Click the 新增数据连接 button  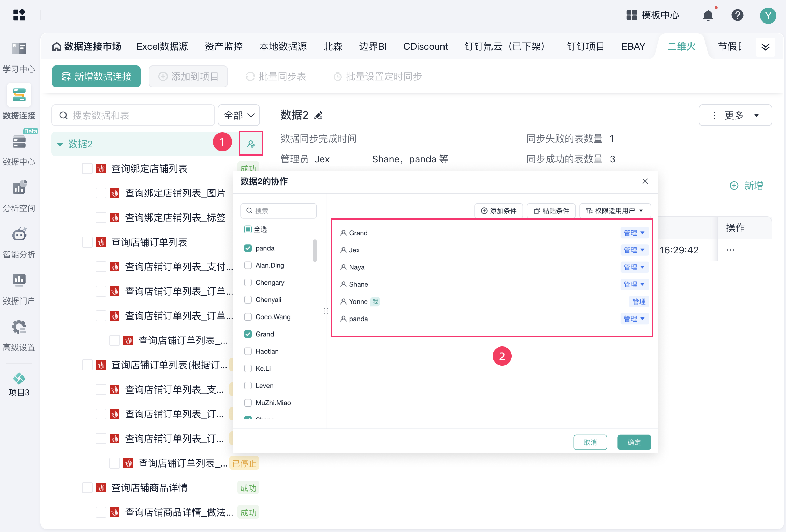click(x=96, y=76)
